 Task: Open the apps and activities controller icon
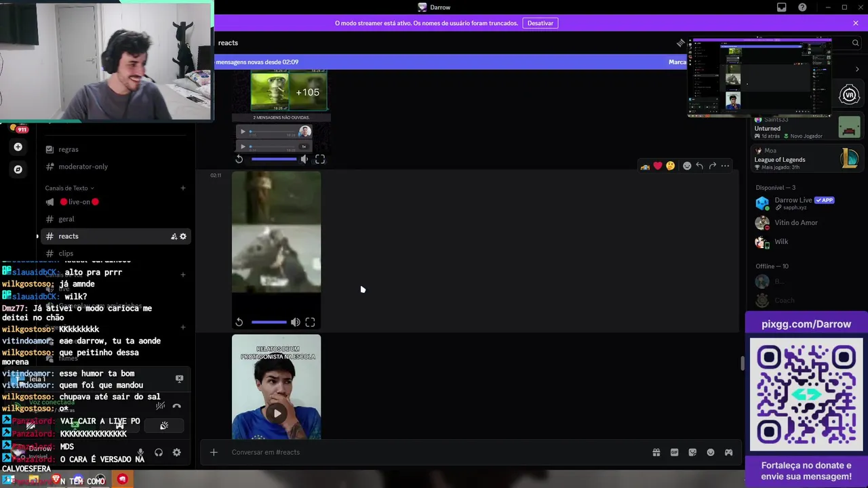click(x=729, y=452)
